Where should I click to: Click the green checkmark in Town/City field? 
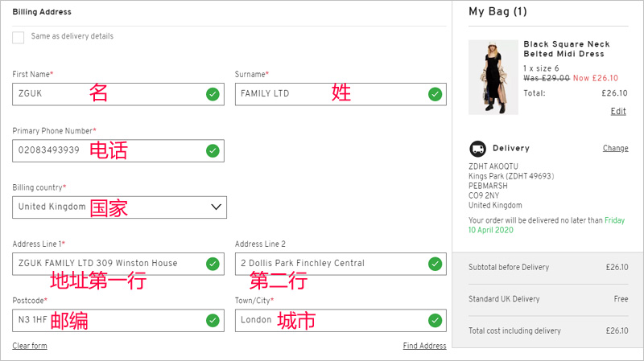[x=435, y=320]
